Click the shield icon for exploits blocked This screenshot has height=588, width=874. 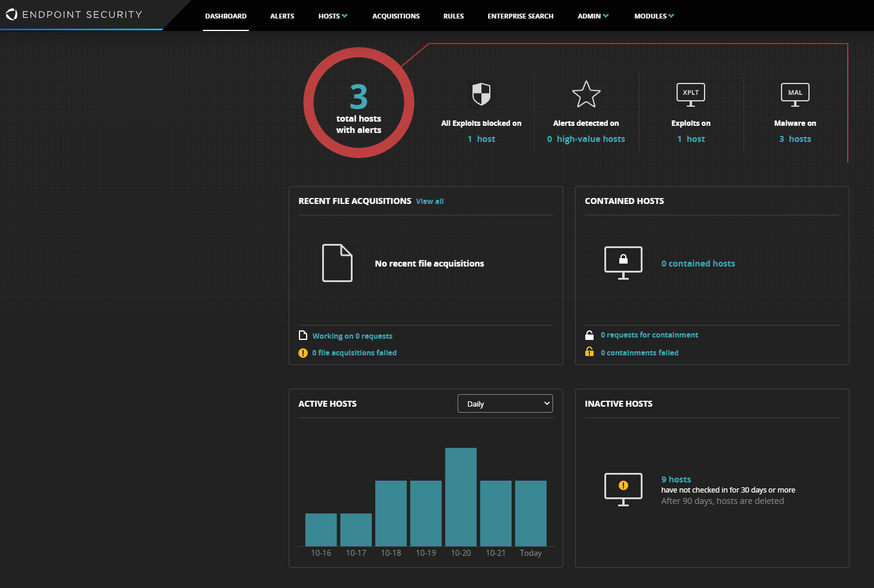(481, 94)
